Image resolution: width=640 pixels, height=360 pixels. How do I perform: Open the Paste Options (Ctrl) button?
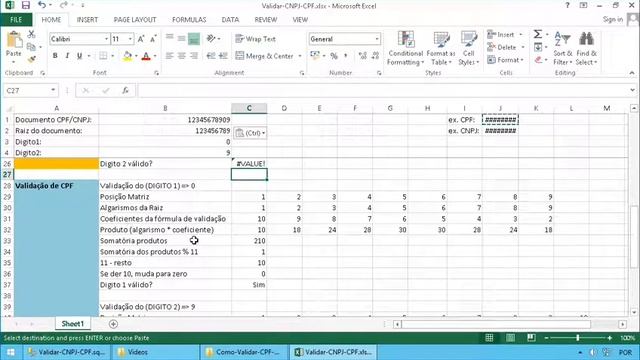(250, 133)
